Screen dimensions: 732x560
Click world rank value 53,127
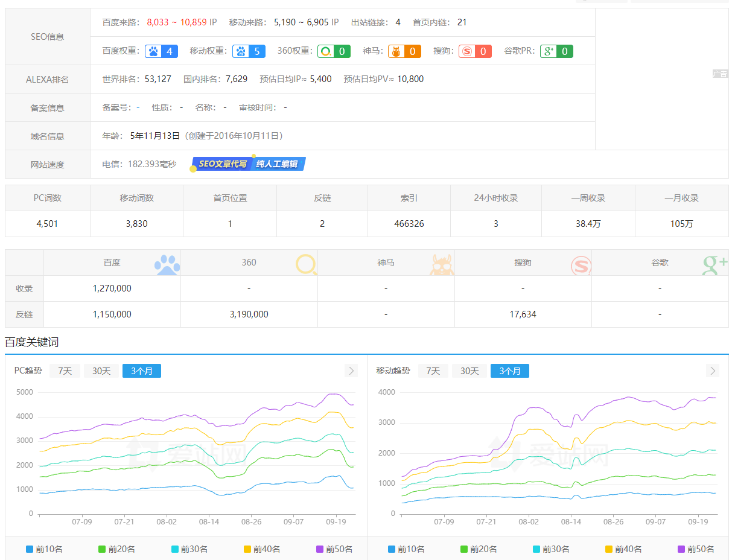point(158,79)
